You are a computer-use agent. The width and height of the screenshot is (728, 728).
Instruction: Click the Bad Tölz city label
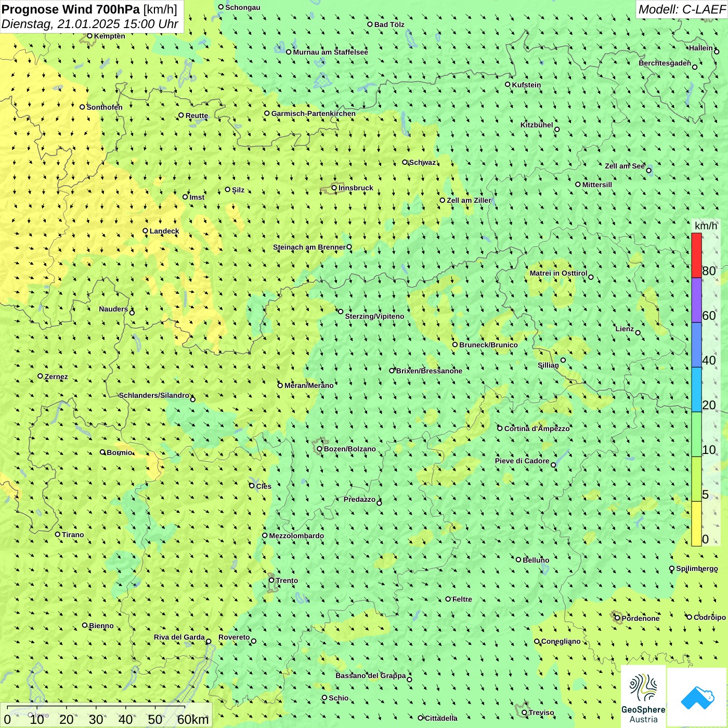389,24
